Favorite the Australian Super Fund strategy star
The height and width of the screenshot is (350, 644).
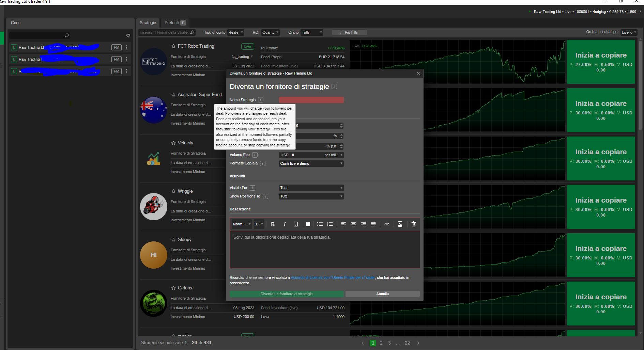click(x=173, y=95)
